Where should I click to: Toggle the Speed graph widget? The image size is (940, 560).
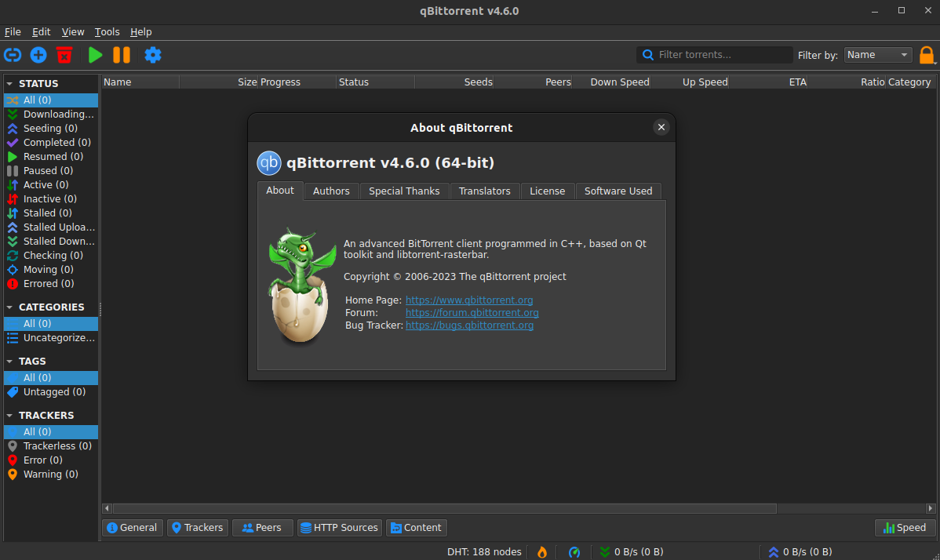coord(904,527)
